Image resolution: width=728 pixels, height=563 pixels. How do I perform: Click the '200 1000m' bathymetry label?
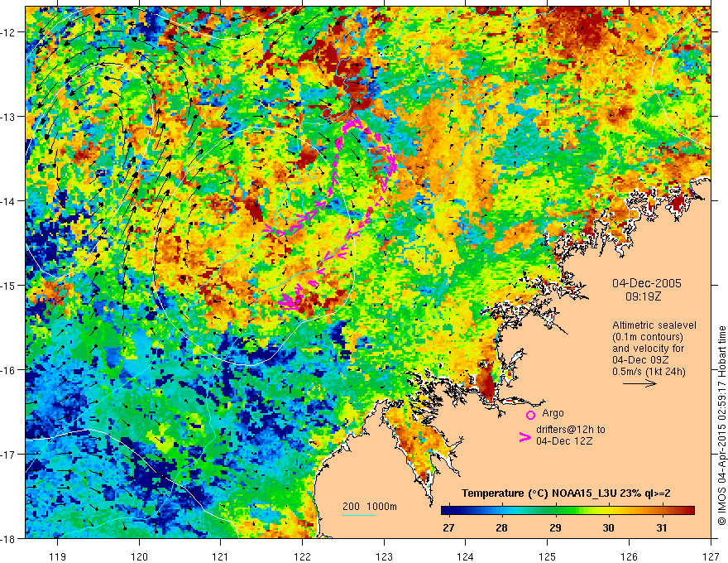(370, 507)
